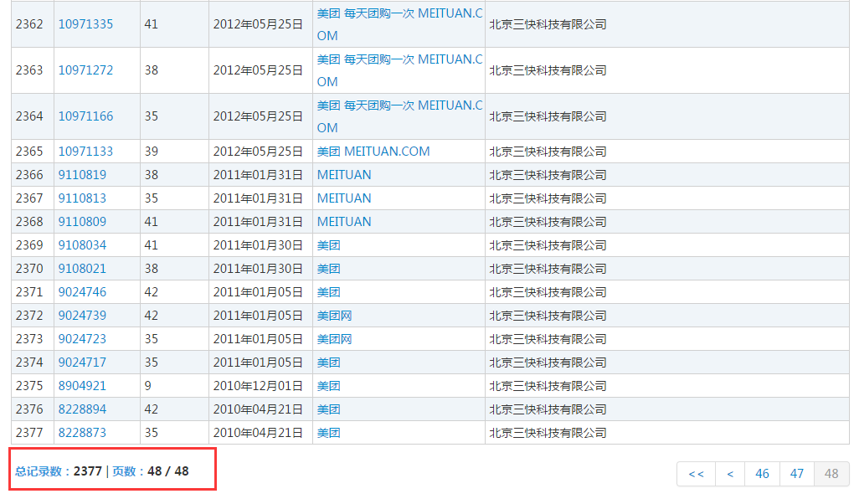
Task: Go to previous page with < button
Action: coord(730,474)
